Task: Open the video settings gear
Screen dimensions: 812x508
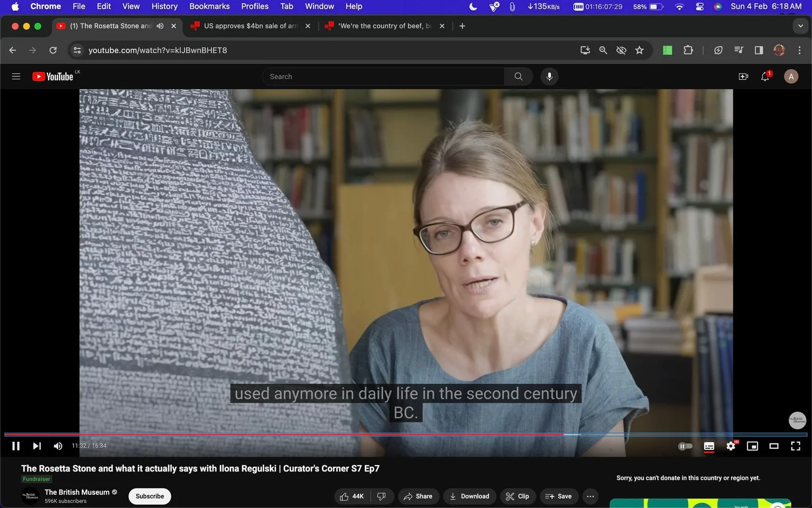Action: pyautogui.click(x=731, y=446)
